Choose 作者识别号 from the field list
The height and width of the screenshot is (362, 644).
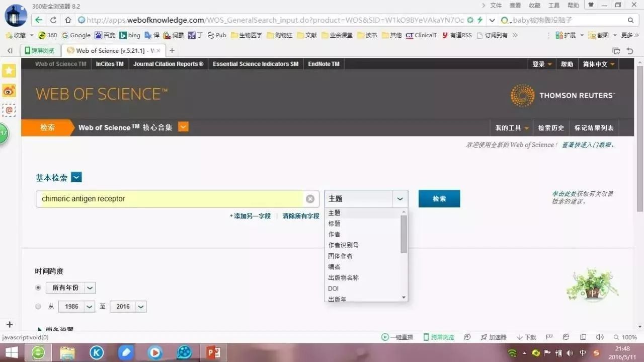coord(343,245)
